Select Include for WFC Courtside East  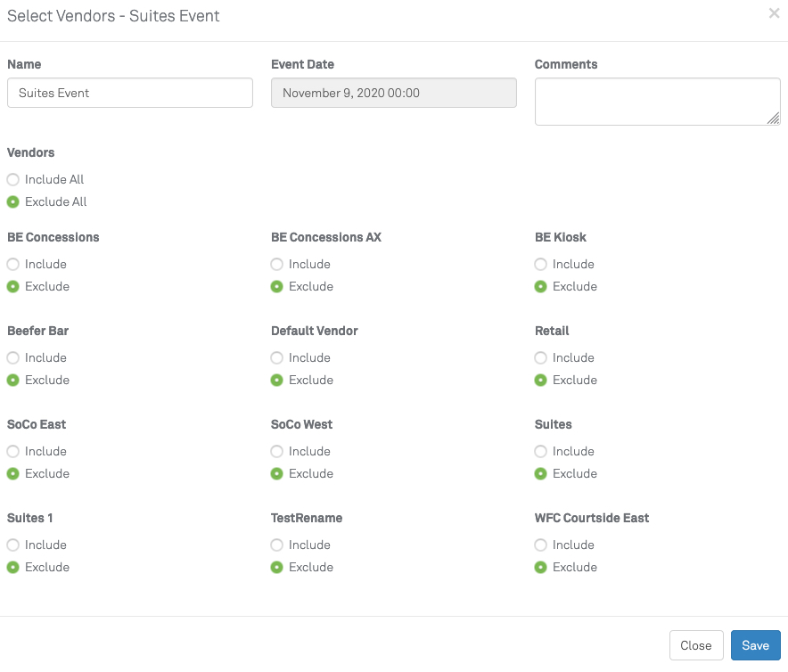[540, 545]
